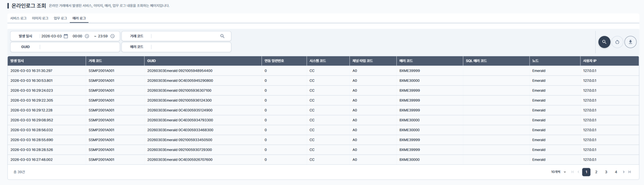Click GUID 20260303Emerald 0921005936124300

click(x=179, y=101)
